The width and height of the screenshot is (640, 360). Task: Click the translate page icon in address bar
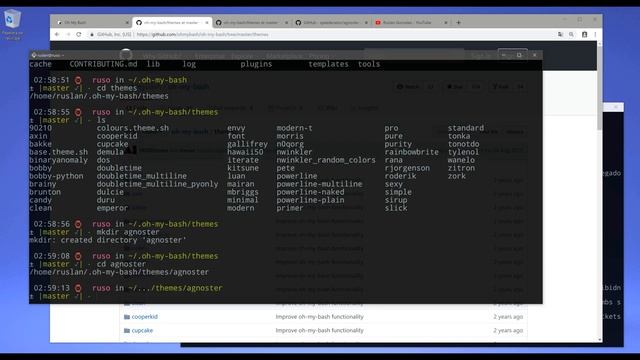point(560,35)
